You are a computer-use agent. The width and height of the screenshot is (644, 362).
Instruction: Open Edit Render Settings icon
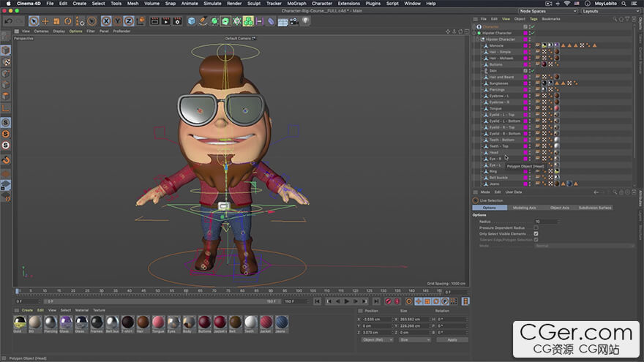pos(177,21)
